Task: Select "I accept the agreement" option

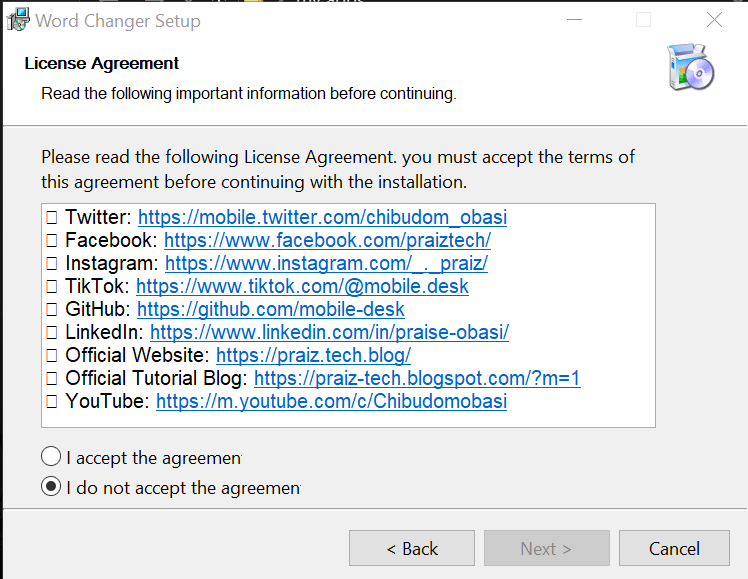Action: coord(51,457)
